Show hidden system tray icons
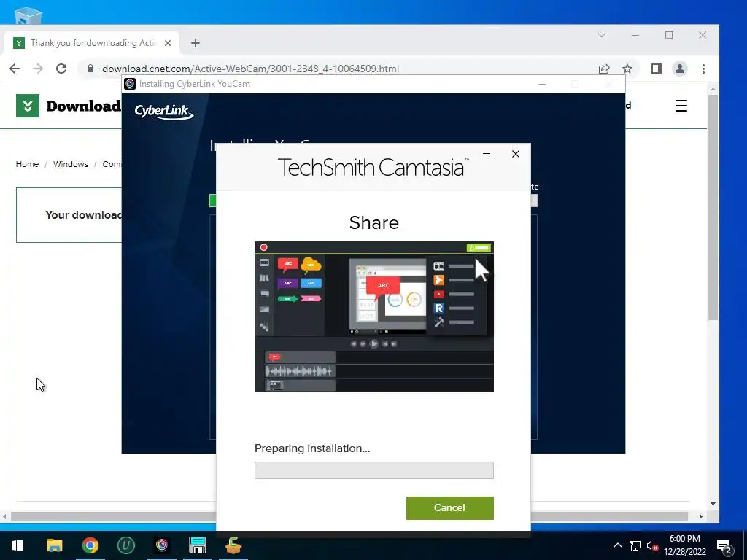 tap(617, 545)
